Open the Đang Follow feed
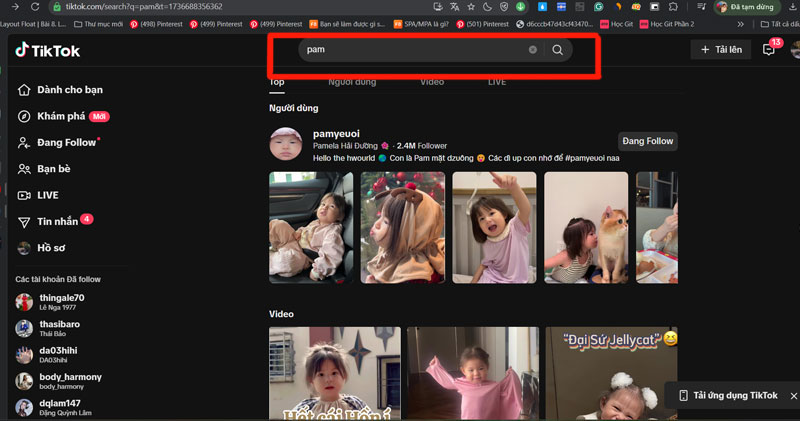The image size is (800, 421). pos(66,143)
